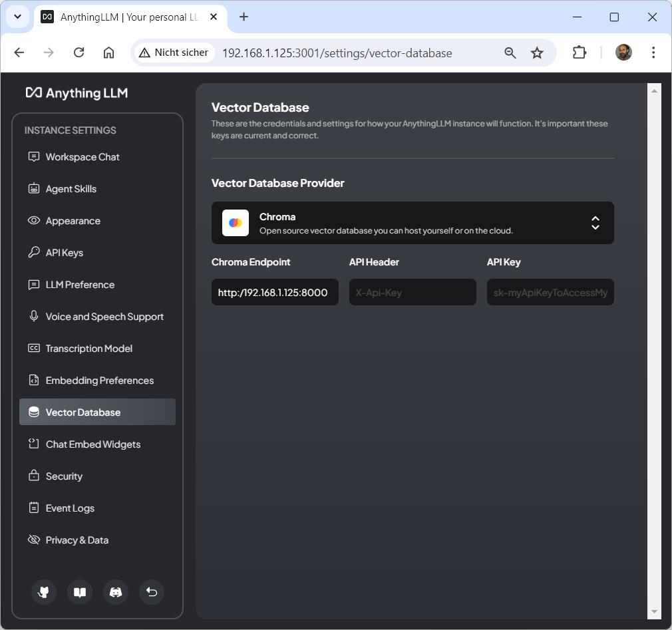
Task: Click into the API Key field
Action: (x=550, y=292)
